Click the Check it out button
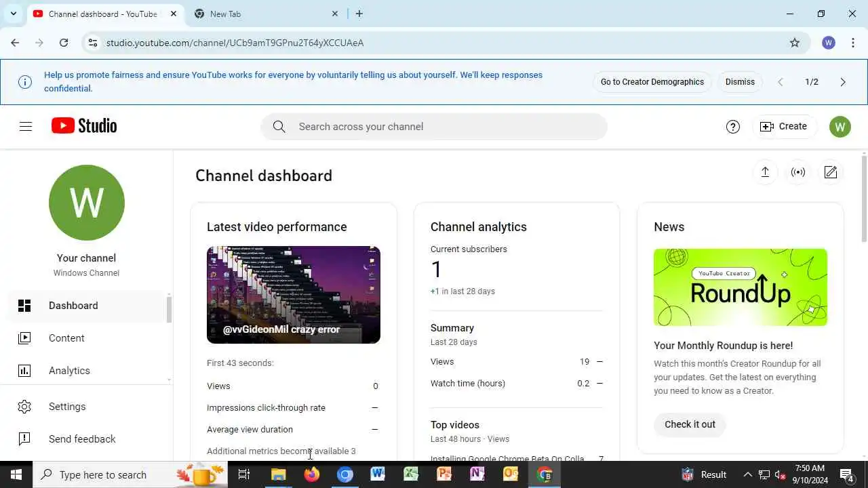 pyautogui.click(x=690, y=424)
